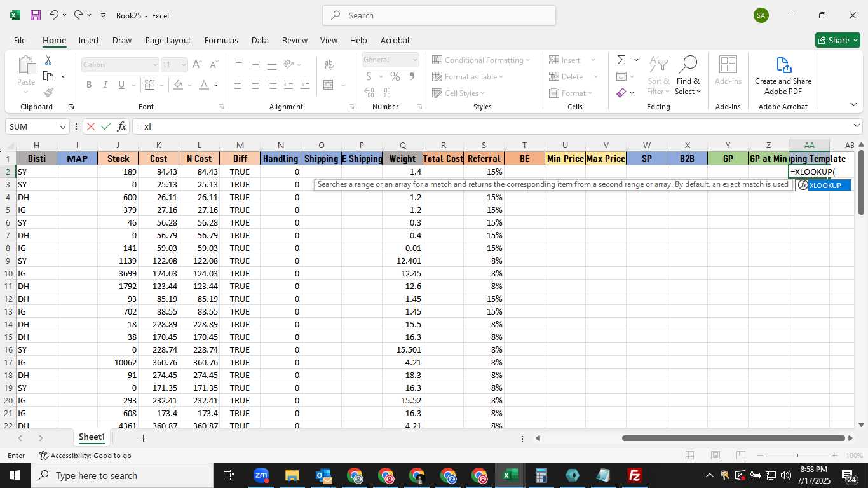Click the Share button

click(837, 40)
